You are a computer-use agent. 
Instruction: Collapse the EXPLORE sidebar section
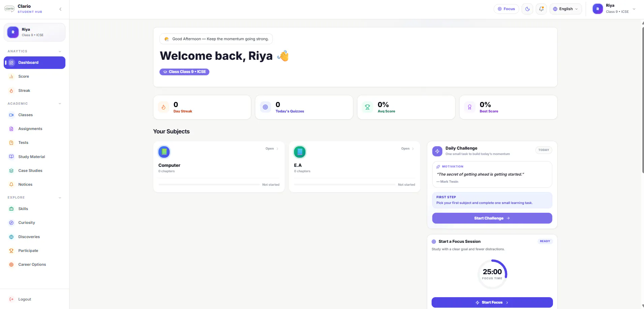coord(60,198)
